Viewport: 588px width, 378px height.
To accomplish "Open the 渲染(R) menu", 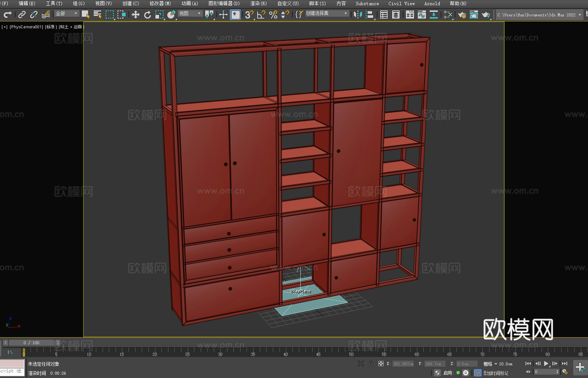I will (x=259, y=3).
